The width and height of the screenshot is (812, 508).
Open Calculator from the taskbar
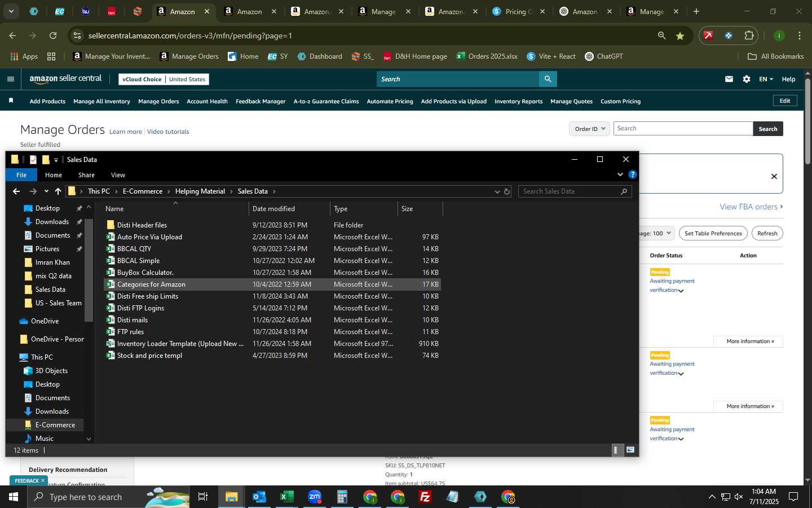tap(342, 497)
